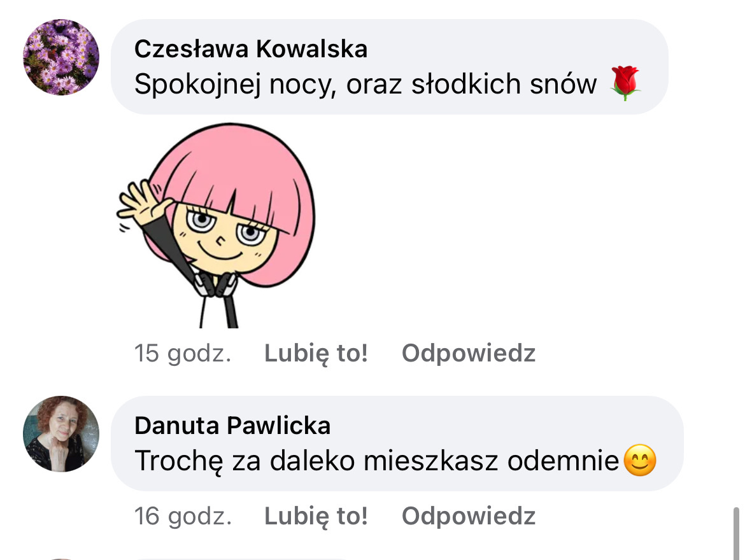
Task: Like Czesława Kowalska's comment with Lubię to!
Action: [x=316, y=353]
